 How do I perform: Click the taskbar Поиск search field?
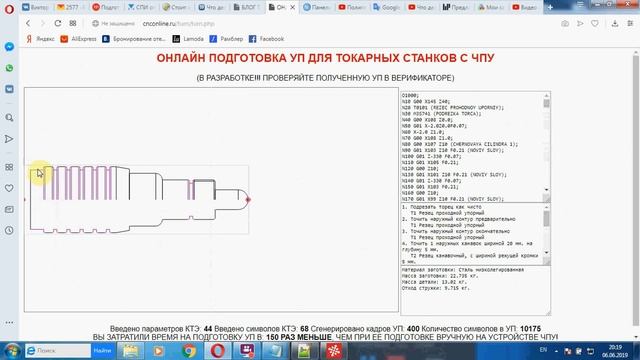(58, 351)
